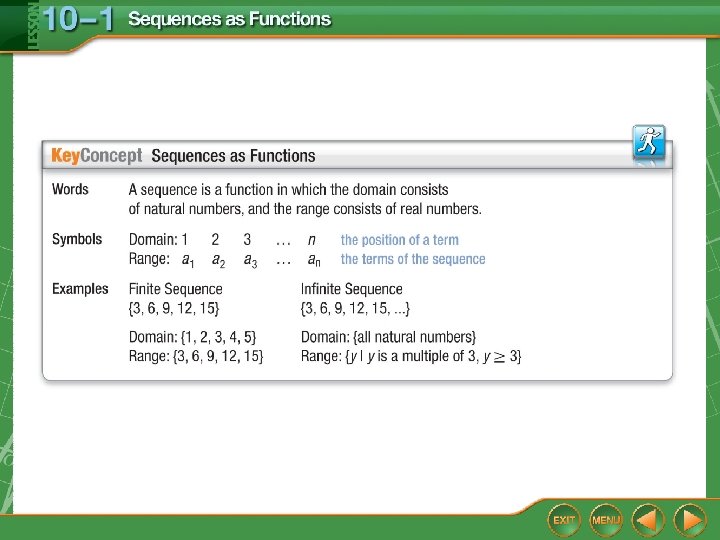720x540 pixels.
Task: Click the running figure animation icon
Action: tap(649, 141)
